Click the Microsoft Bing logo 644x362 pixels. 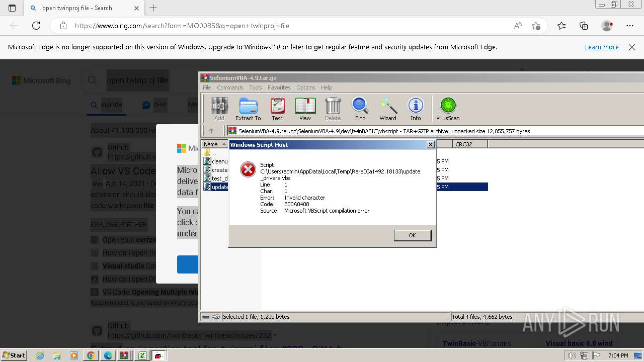coord(41,80)
